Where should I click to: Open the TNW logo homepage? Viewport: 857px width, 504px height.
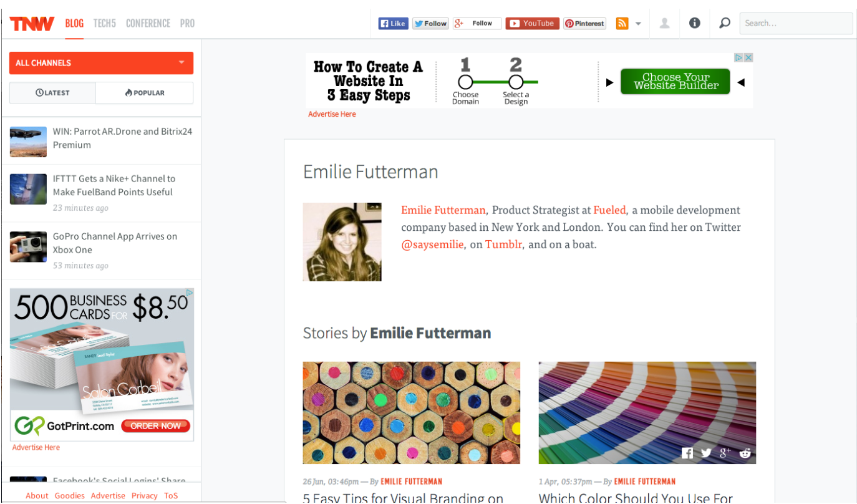tap(32, 24)
